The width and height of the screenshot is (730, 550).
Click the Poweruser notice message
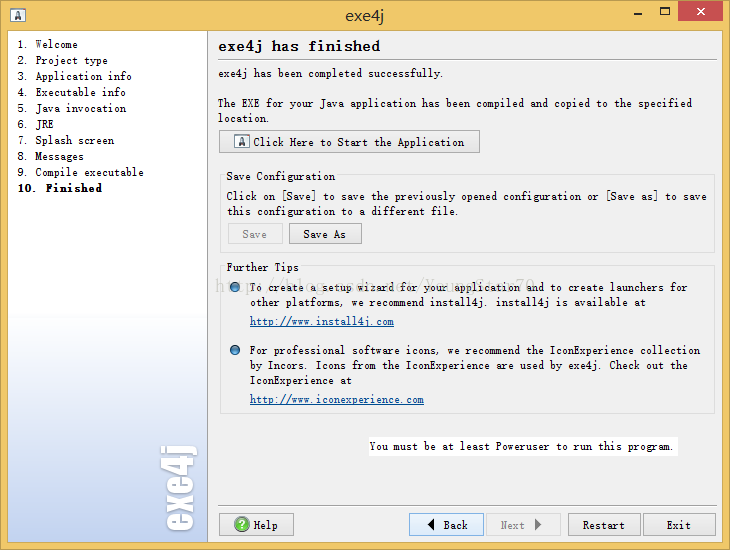coord(521,446)
